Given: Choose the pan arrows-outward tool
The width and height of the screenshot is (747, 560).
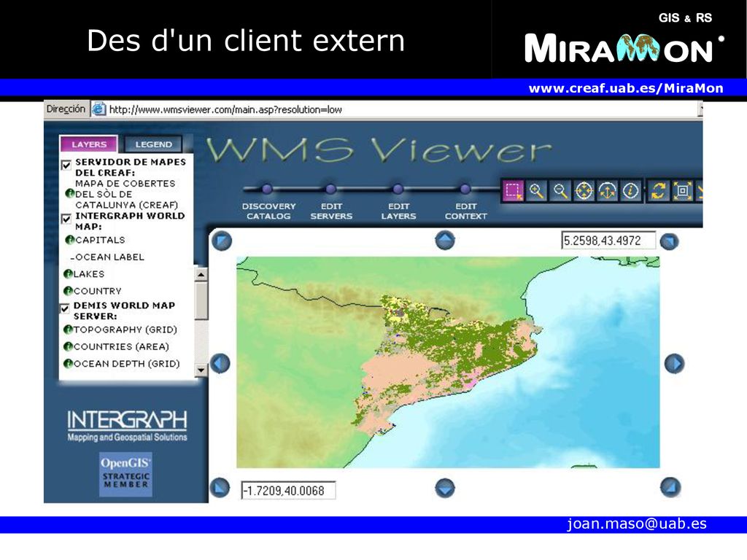Looking at the screenshot, I should (x=608, y=190).
